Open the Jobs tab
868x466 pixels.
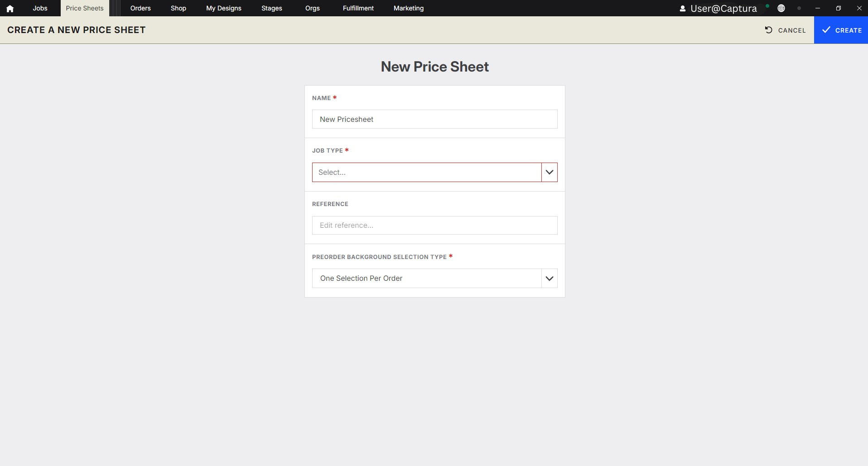[x=40, y=8]
